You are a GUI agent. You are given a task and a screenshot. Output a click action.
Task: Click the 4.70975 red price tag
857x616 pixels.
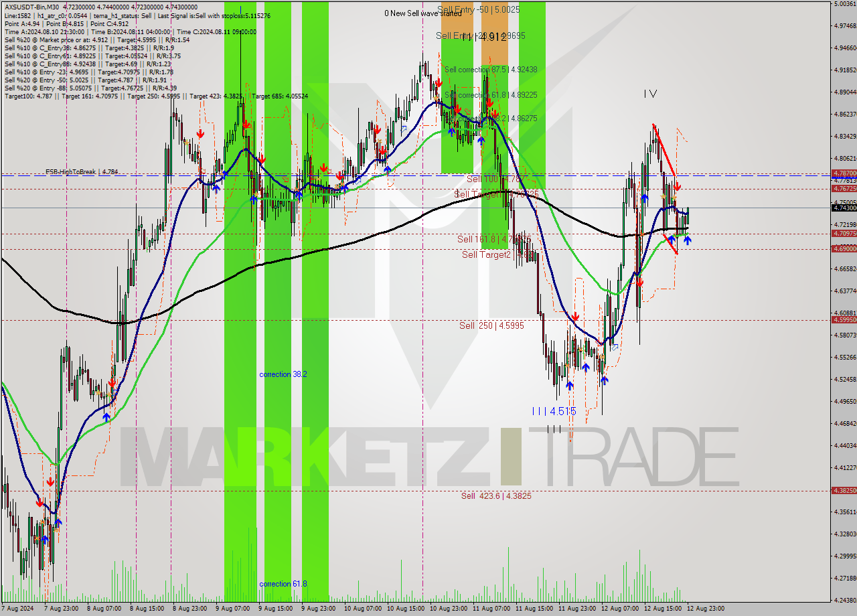point(844,233)
